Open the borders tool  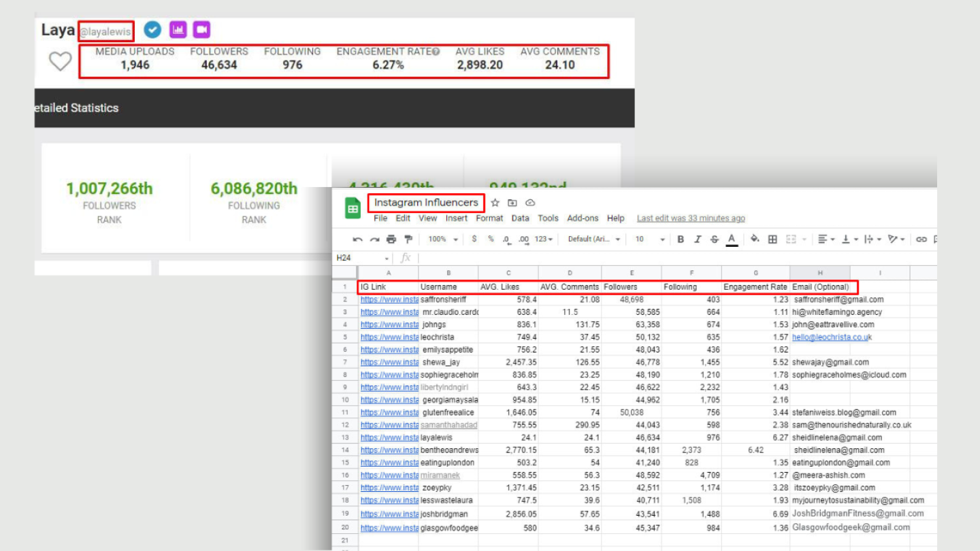[x=772, y=239]
